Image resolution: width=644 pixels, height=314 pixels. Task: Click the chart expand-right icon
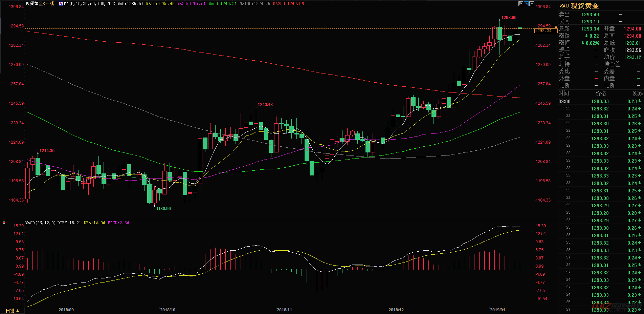tap(532, 4)
